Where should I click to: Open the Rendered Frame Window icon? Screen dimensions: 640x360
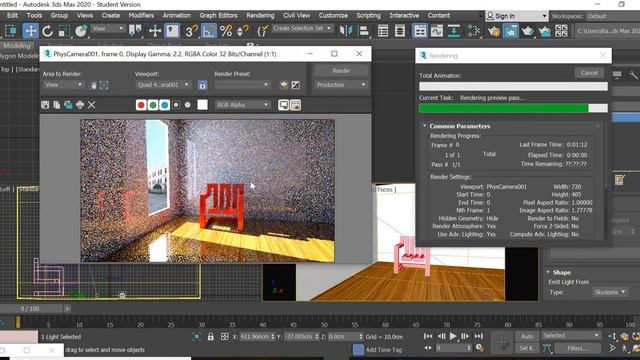[x=511, y=31]
